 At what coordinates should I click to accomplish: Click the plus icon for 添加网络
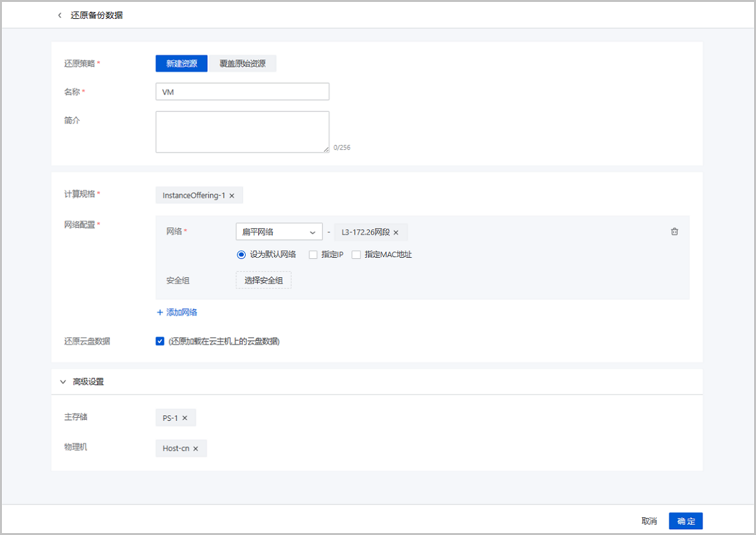(x=160, y=313)
